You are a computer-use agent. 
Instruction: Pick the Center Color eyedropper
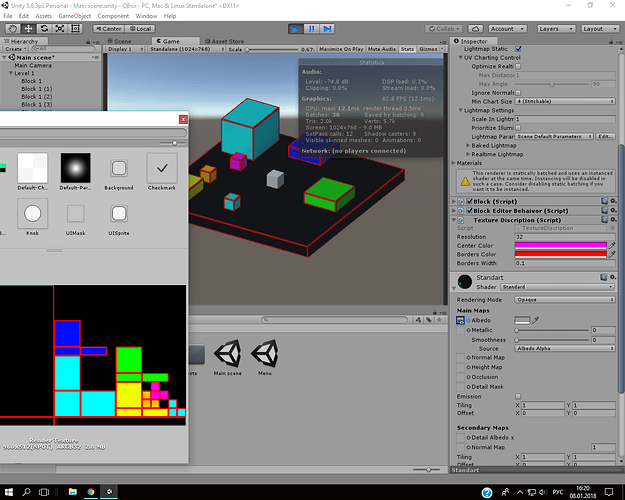click(612, 245)
